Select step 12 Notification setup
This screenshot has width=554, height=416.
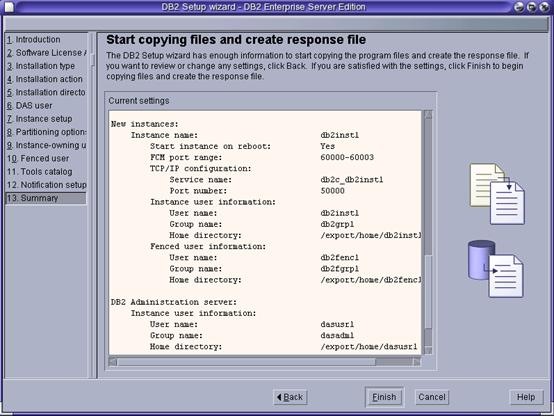46,185
